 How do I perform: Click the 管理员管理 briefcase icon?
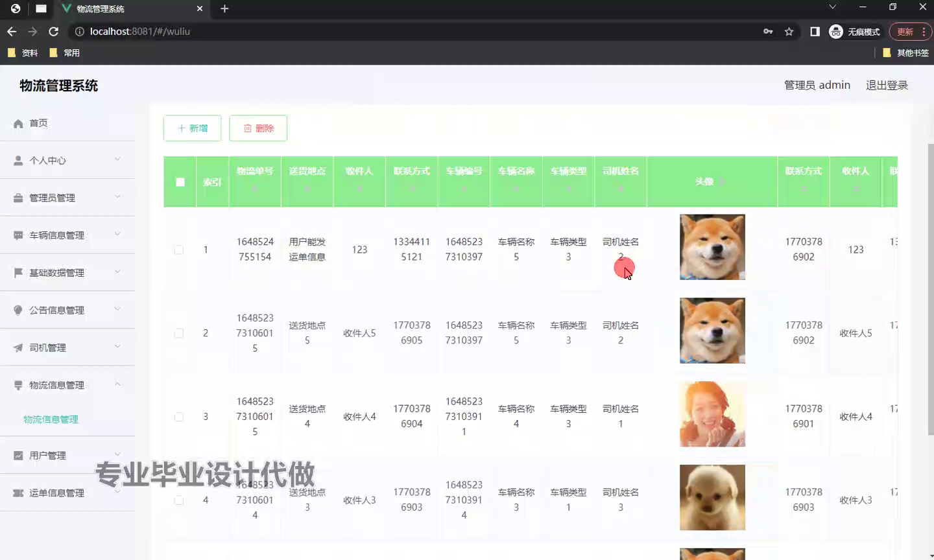pyautogui.click(x=18, y=198)
